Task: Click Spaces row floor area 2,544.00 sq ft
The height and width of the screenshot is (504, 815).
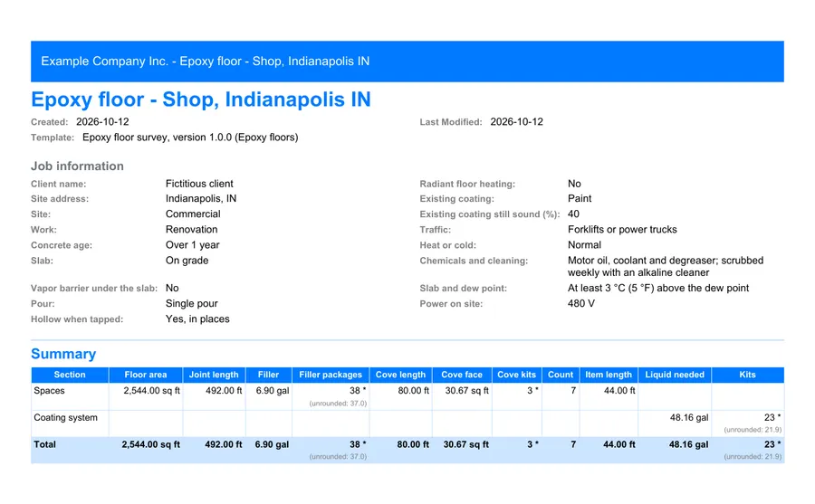Action: click(x=152, y=390)
